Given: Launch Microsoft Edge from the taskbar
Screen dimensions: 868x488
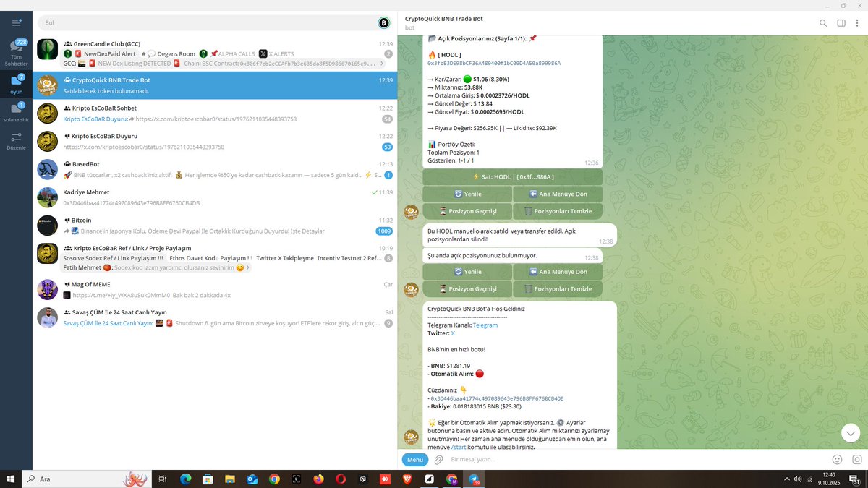Looking at the screenshot, I should [x=185, y=479].
